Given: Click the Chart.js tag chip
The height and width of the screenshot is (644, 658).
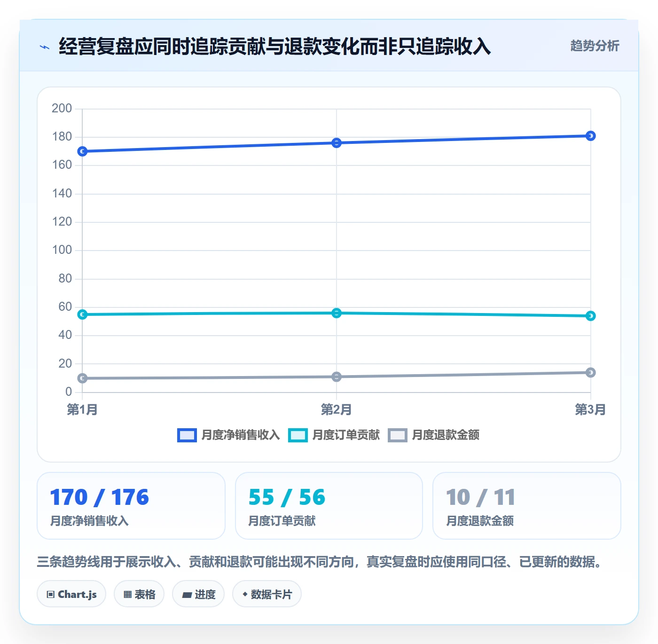Looking at the screenshot, I should pyautogui.click(x=71, y=594).
